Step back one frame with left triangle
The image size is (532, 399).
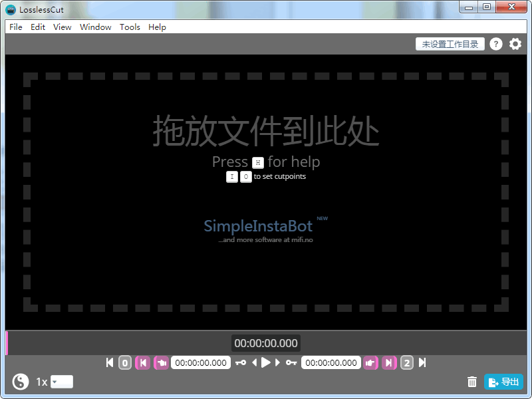tap(255, 362)
